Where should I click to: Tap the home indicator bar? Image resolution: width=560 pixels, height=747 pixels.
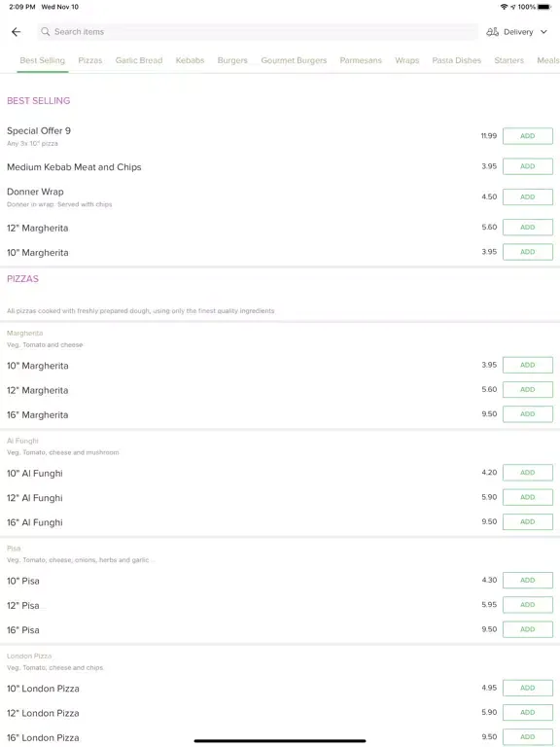click(280, 741)
